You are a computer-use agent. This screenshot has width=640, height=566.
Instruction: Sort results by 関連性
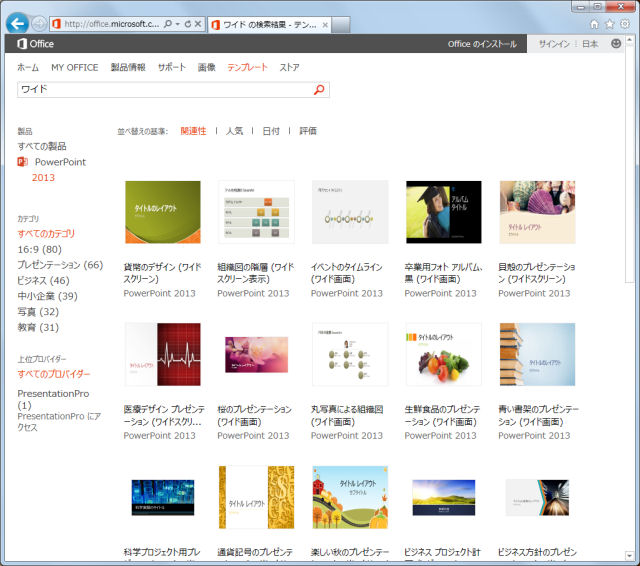pyautogui.click(x=193, y=131)
